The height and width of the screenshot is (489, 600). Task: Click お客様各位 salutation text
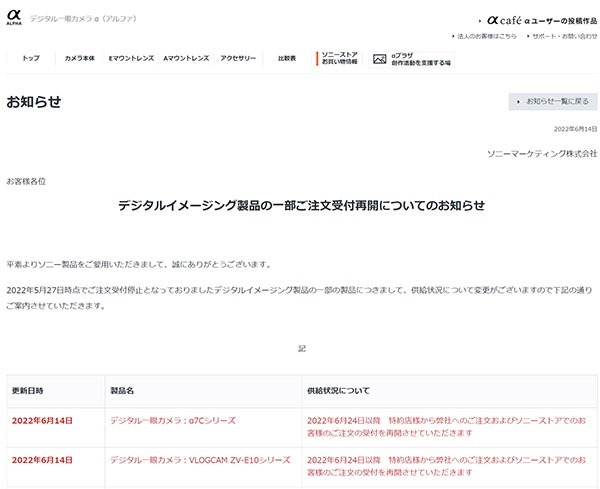tap(26, 181)
